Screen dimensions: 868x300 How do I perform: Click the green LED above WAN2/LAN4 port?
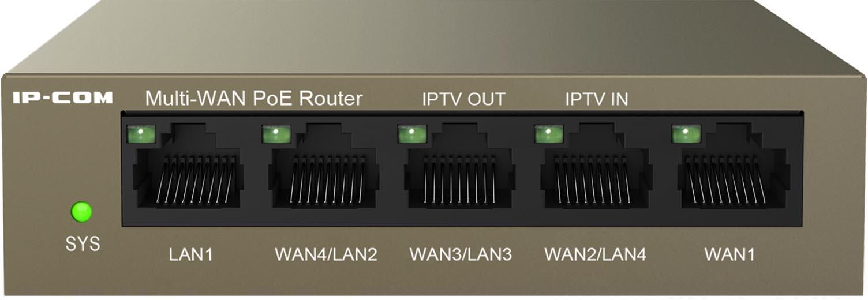pos(549,134)
